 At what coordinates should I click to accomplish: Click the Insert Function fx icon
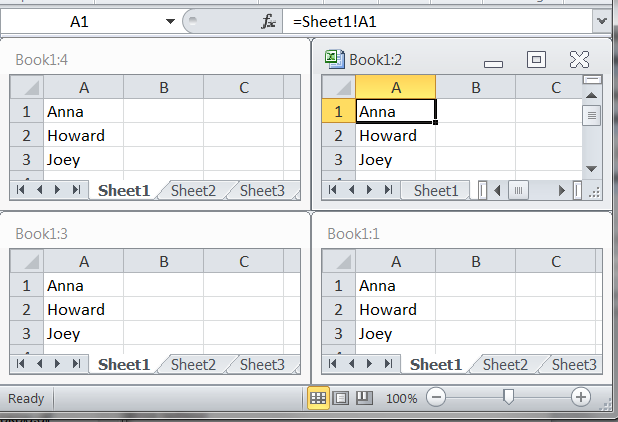pos(268,21)
